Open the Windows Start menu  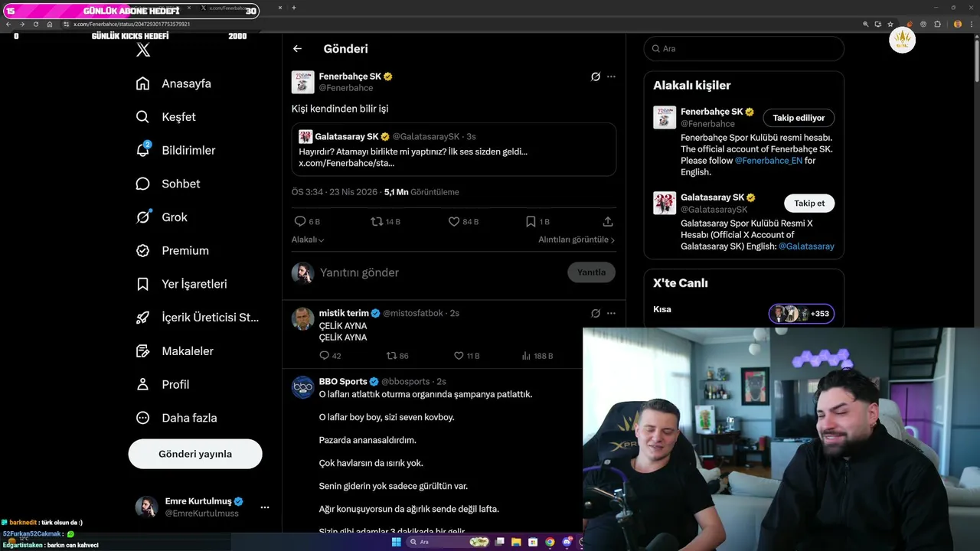point(396,542)
